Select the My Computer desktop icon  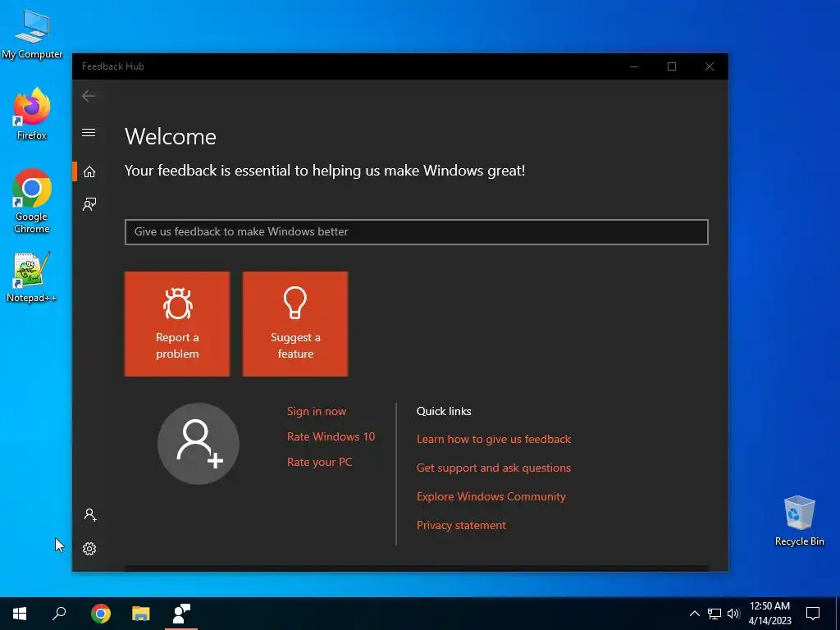point(32,34)
